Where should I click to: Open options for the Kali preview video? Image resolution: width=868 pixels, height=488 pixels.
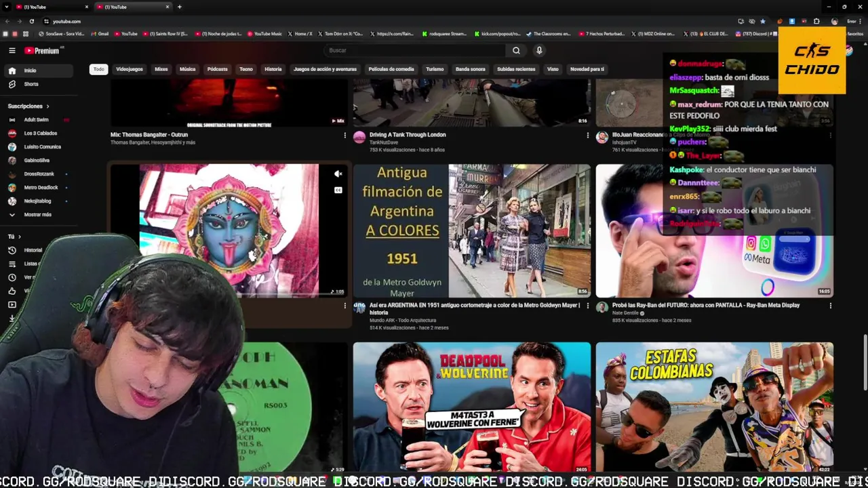point(344,306)
